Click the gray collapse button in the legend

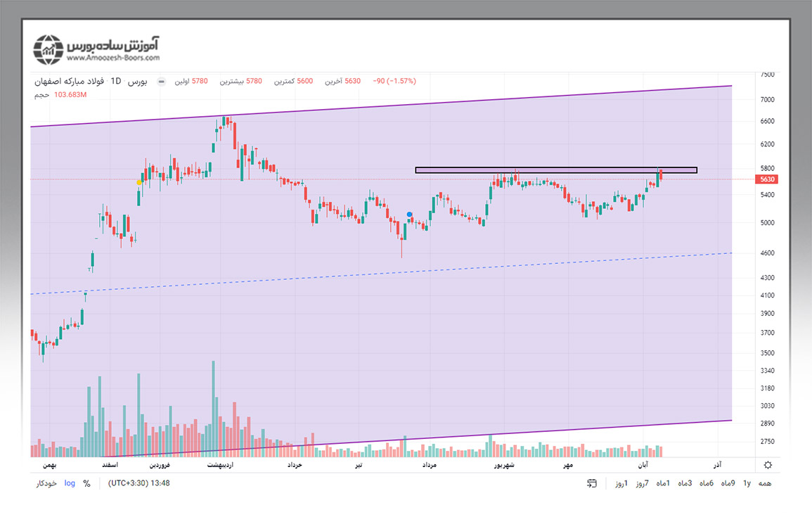[162, 82]
